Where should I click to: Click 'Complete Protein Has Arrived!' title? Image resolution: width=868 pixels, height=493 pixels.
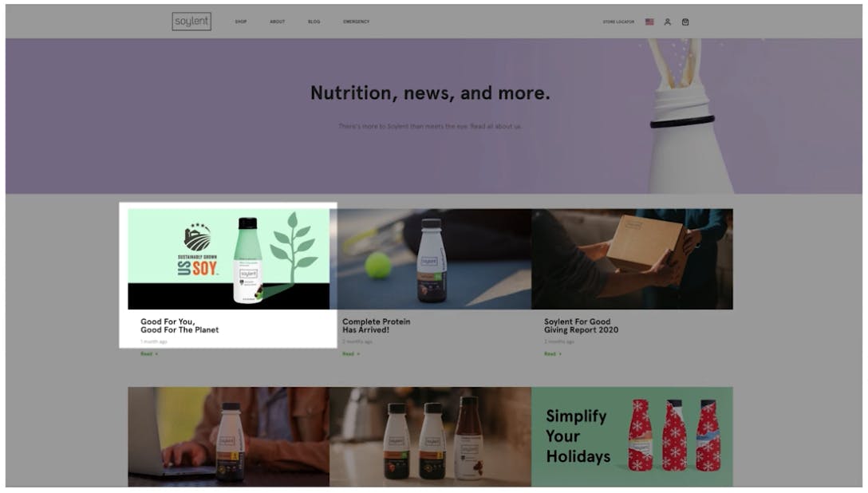click(x=376, y=325)
